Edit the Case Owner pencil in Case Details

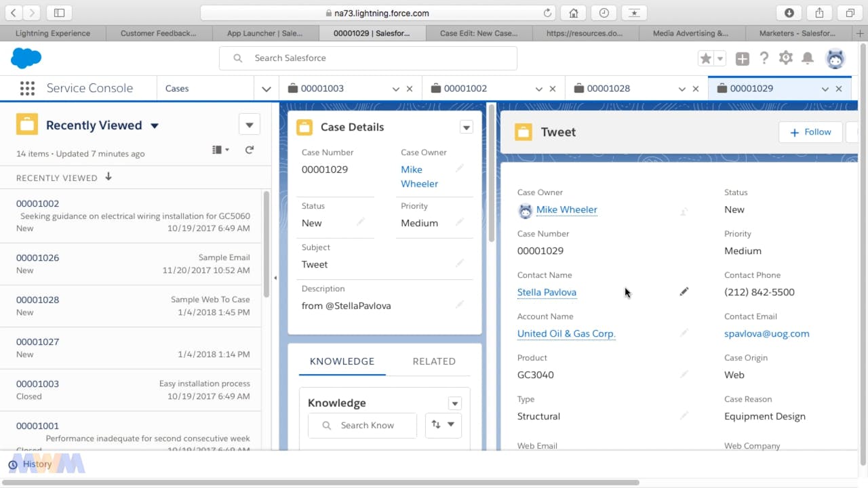(x=460, y=168)
